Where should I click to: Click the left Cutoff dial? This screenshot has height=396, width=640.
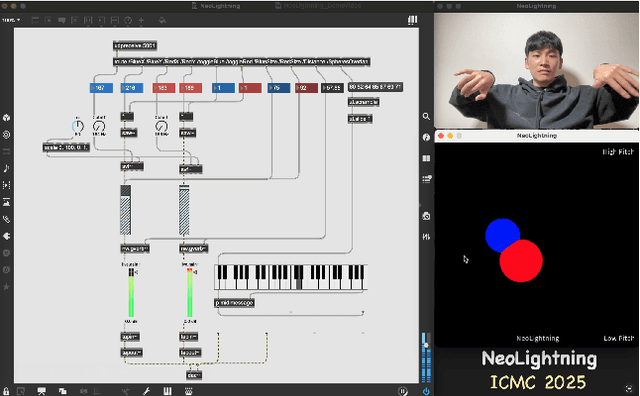coord(99,126)
